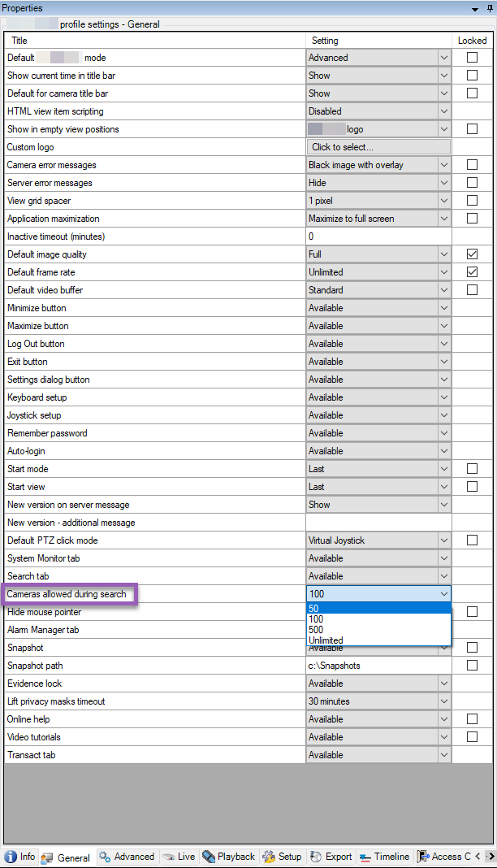Pin the Properties panel with pin icon
The width and height of the screenshot is (497, 868).
click(488, 8)
